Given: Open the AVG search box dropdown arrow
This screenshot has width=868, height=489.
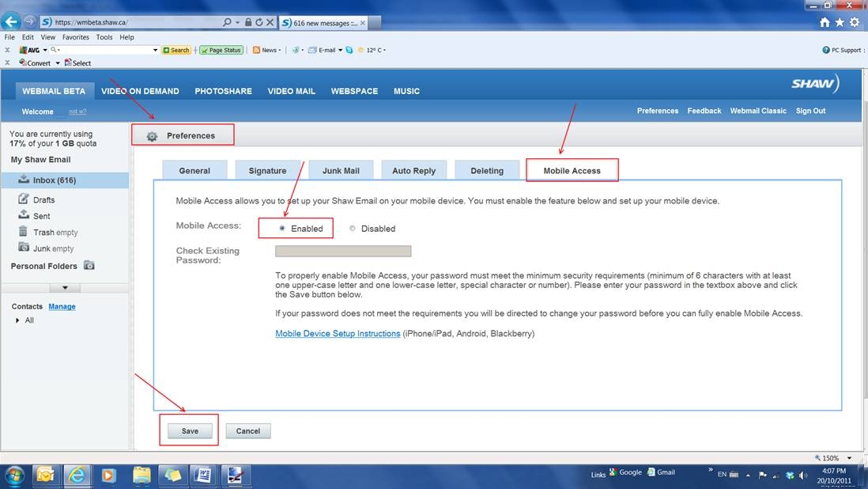Looking at the screenshot, I should (155, 51).
